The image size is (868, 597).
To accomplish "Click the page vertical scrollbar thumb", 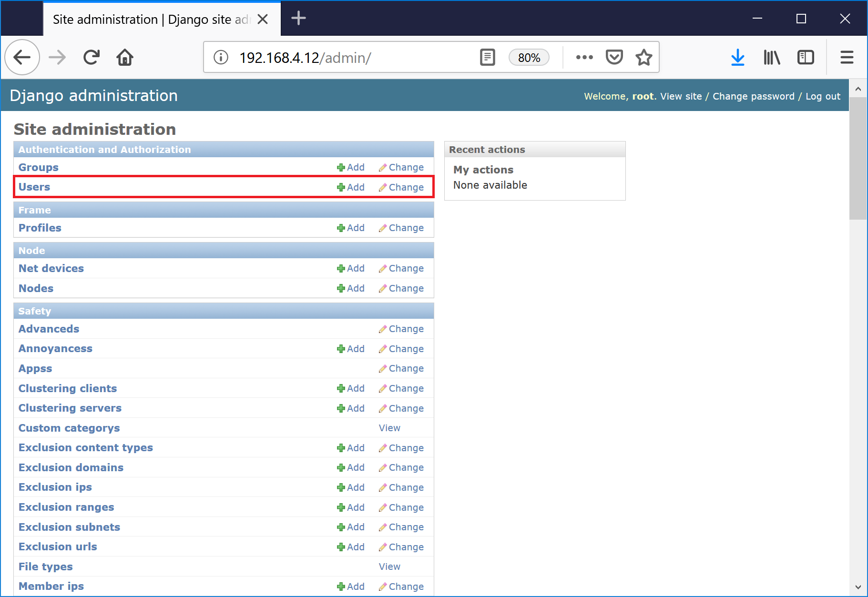I will (858, 159).
